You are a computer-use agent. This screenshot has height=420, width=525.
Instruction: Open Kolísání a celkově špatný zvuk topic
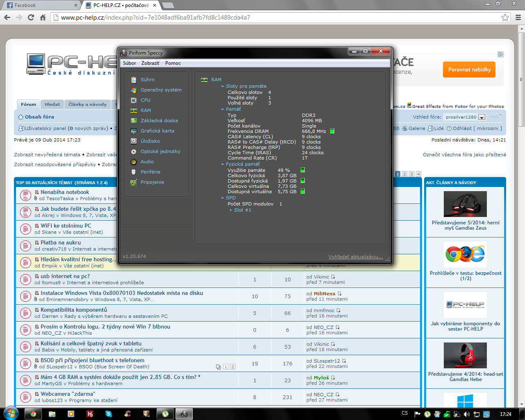pos(91,343)
